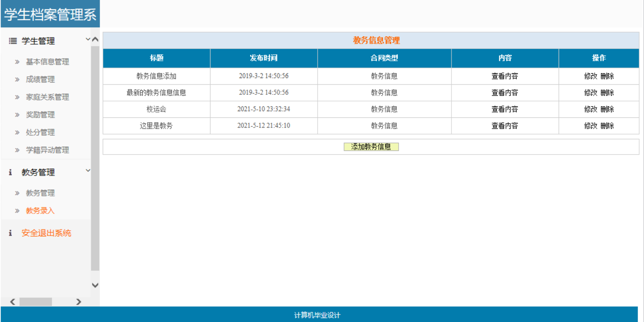Click the 教务信息管理 panel title
Viewport: 644px width, 322px height.
point(377,41)
